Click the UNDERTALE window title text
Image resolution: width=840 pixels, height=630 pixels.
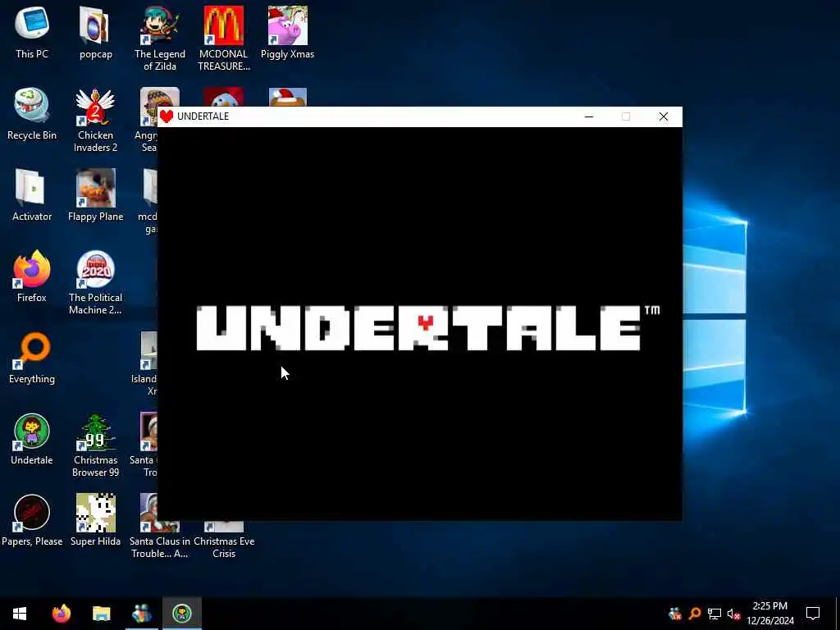click(203, 116)
